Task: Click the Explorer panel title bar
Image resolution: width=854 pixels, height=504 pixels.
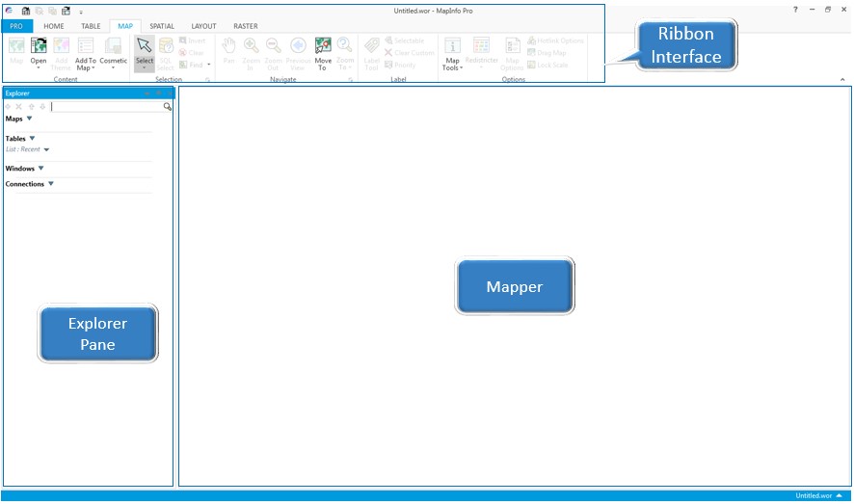Action: [89, 93]
